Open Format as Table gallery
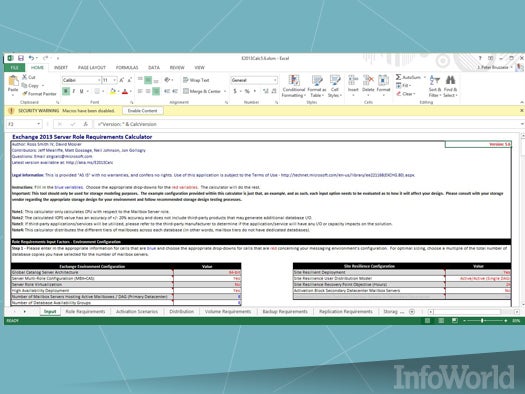 (x=316, y=86)
